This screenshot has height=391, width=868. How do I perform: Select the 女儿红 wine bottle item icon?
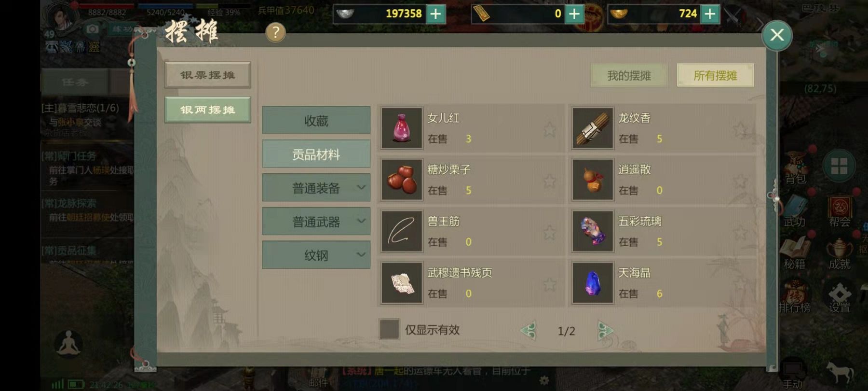[402, 128]
